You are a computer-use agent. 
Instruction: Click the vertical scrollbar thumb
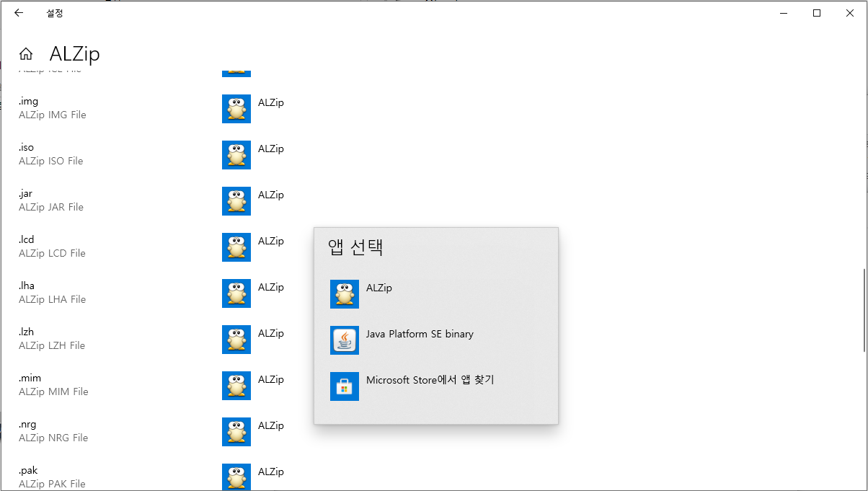(864, 311)
